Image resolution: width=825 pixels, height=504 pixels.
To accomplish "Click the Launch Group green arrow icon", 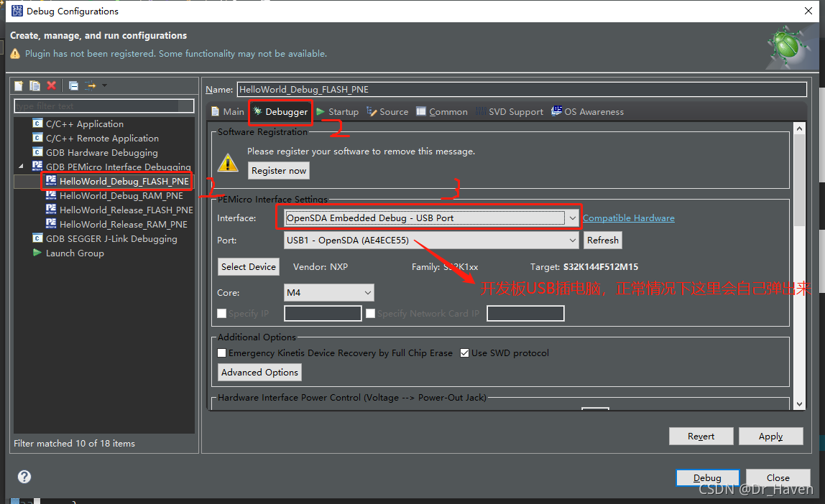I will 37,253.
